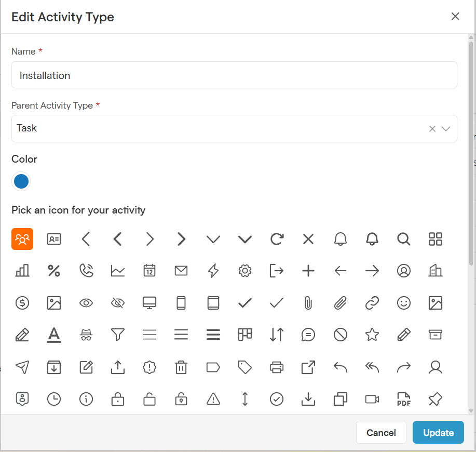Viewport: 476px width, 452px height.
Task: Select the paper plane send icon
Action: pyautogui.click(x=22, y=367)
